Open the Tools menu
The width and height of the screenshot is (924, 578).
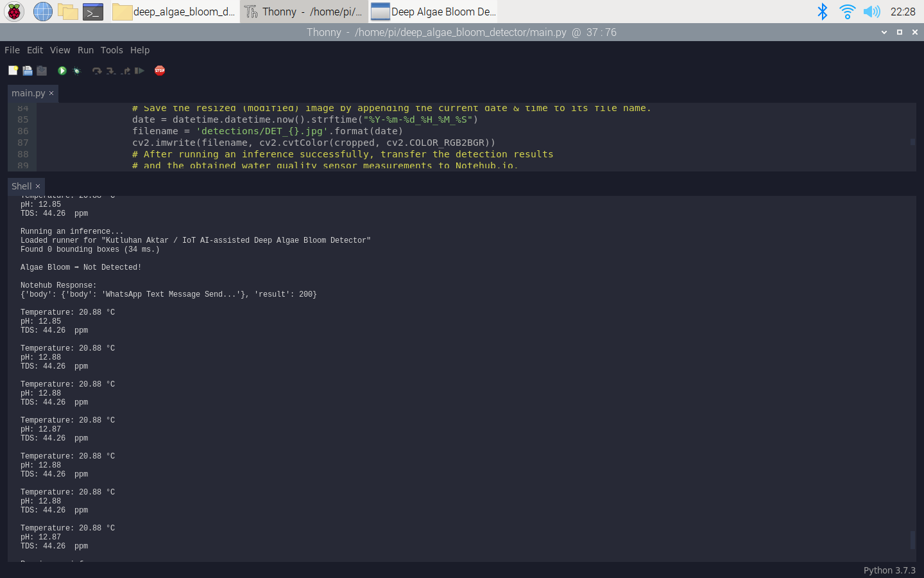tap(112, 50)
